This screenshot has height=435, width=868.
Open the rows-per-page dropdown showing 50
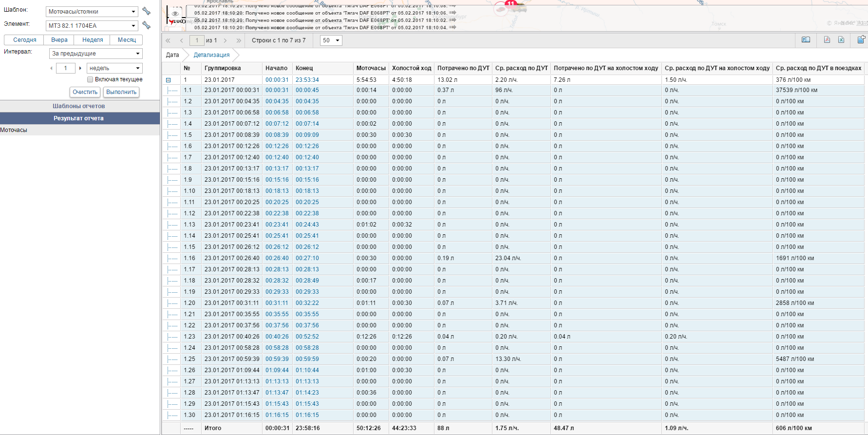point(331,40)
